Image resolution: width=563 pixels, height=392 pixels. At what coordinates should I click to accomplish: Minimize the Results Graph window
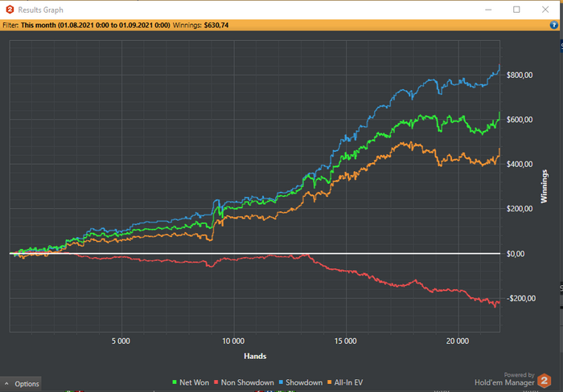point(488,10)
